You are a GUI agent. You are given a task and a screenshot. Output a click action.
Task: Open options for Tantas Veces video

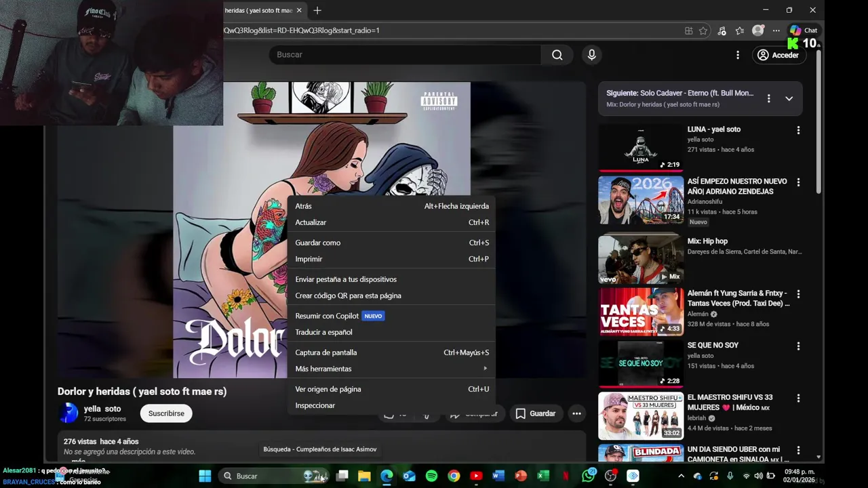coord(798,294)
